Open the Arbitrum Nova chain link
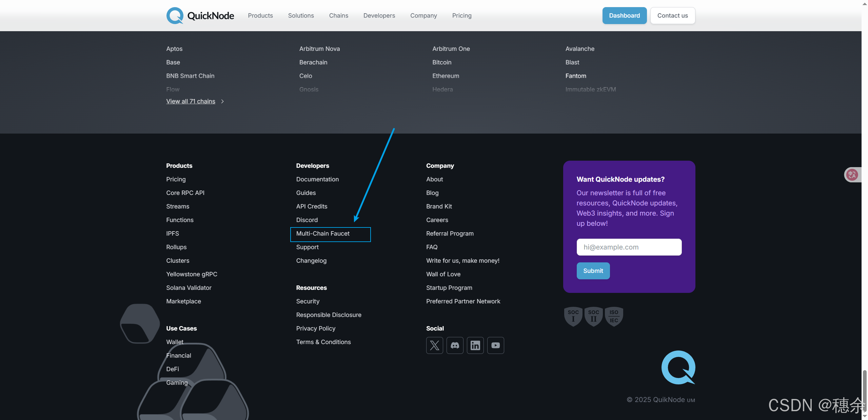This screenshot has height=420, width=868. 319,49
